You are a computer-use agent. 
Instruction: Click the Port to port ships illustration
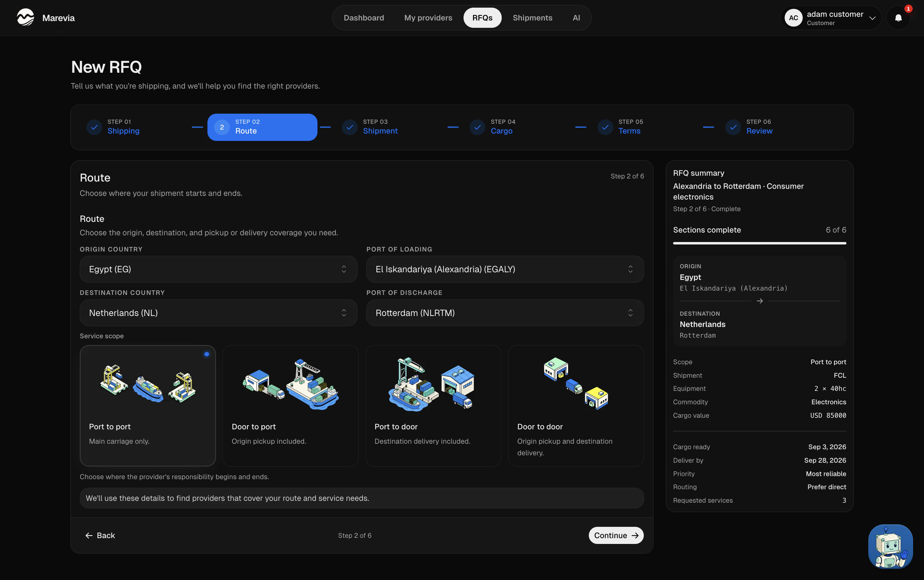pos(148,384)
